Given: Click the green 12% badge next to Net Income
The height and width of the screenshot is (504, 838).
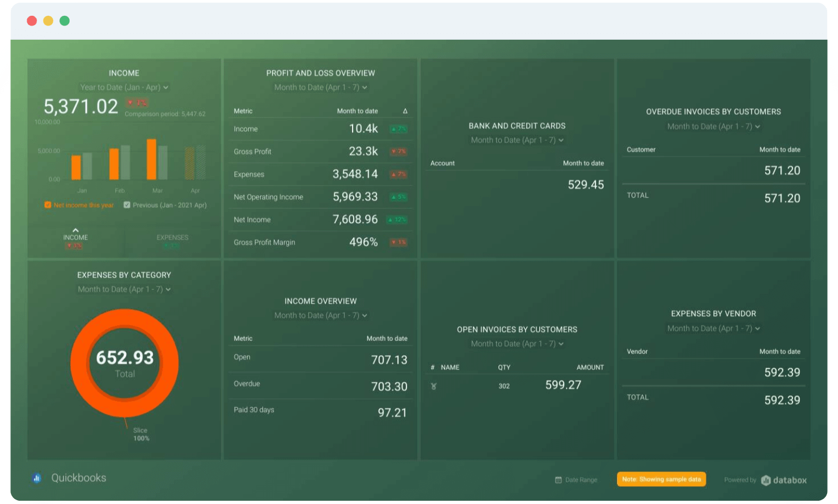Looking at the screenshot, I should point(398,220).
